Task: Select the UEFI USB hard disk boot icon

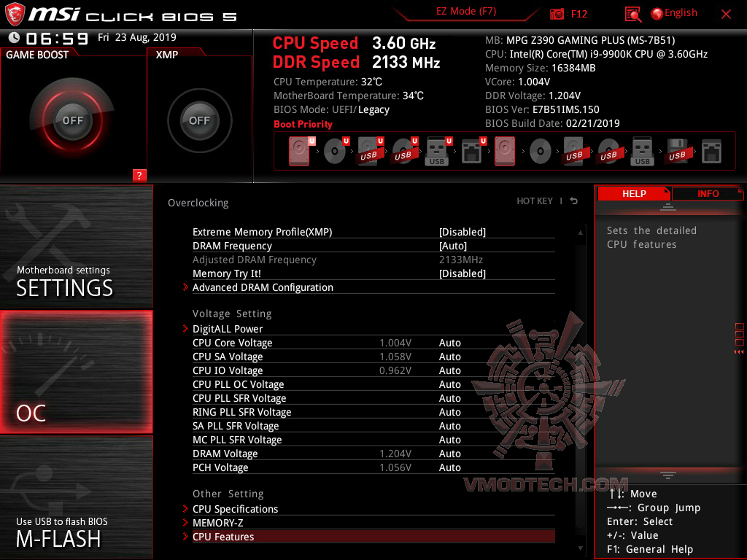Action: pos(370,151)
